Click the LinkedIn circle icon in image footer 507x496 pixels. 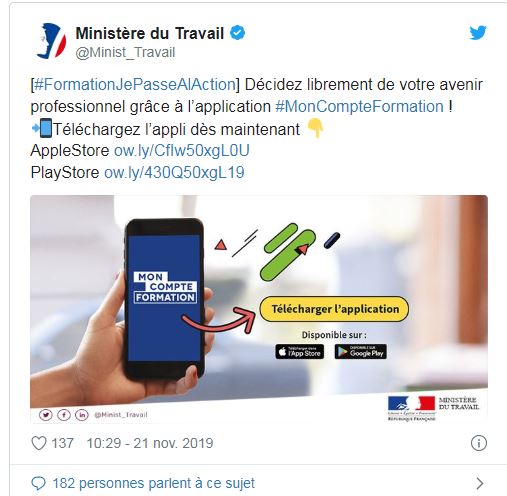tap(82, 415)
